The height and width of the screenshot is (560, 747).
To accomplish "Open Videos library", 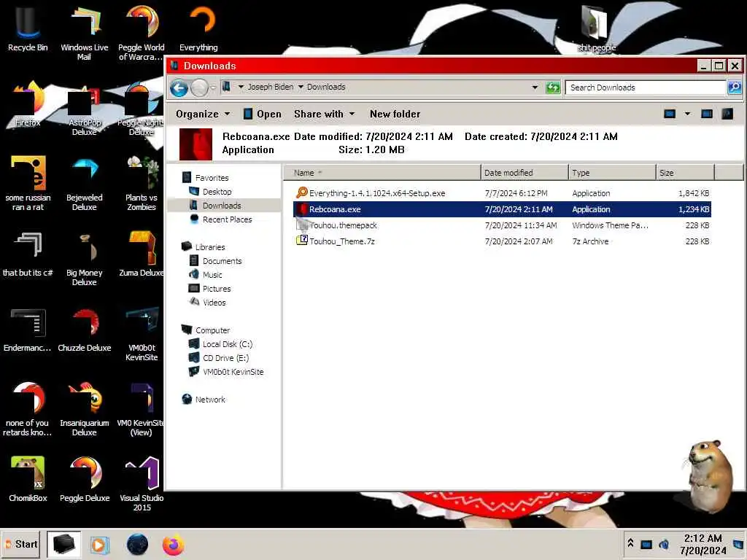I will pos(208,303).
